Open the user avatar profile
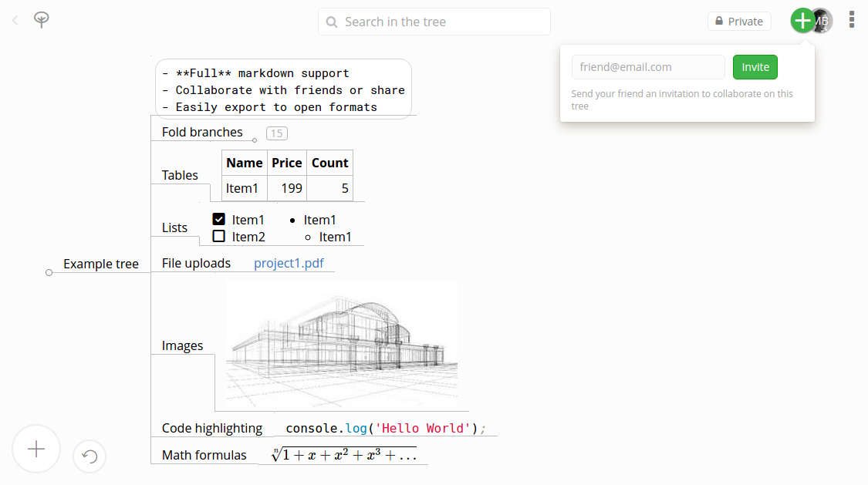Image resolution: width=868 pixels, height=485 pixels. (823, 21)
